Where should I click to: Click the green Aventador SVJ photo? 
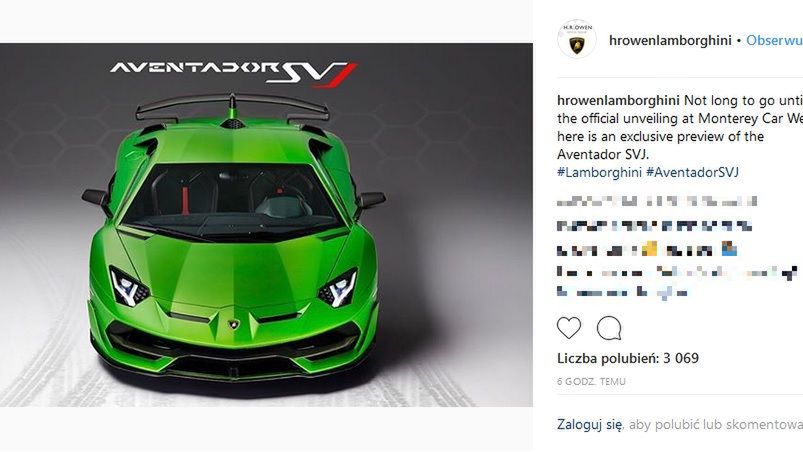pos(266,225)
